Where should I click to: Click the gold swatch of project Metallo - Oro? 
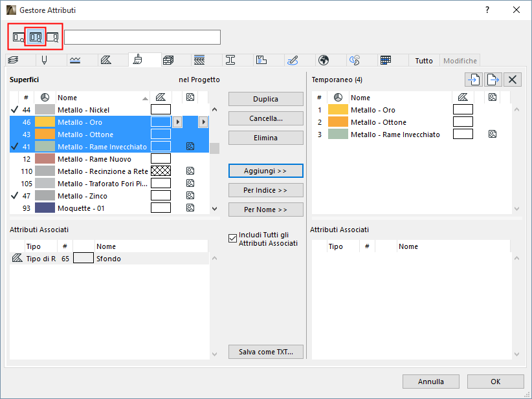45,122
